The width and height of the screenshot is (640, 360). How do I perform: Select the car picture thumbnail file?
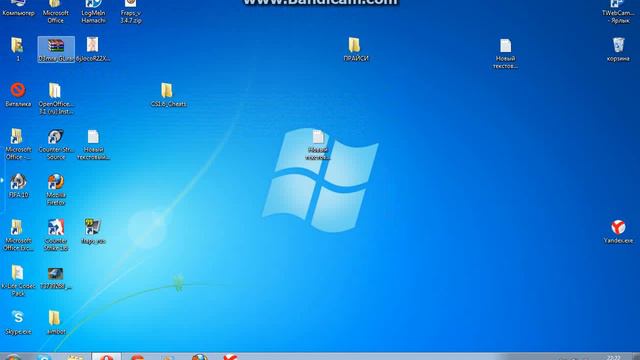click(56, 278)
